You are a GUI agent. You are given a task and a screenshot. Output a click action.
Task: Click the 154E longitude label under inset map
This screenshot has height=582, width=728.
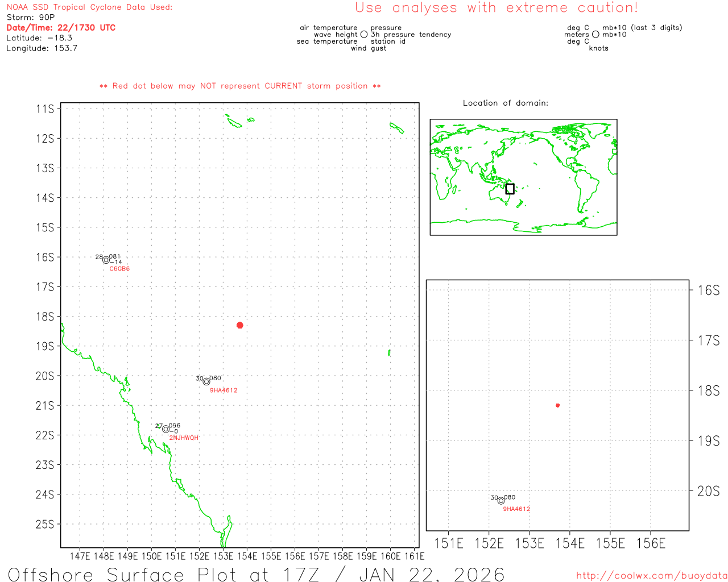(x=570, y=543)
